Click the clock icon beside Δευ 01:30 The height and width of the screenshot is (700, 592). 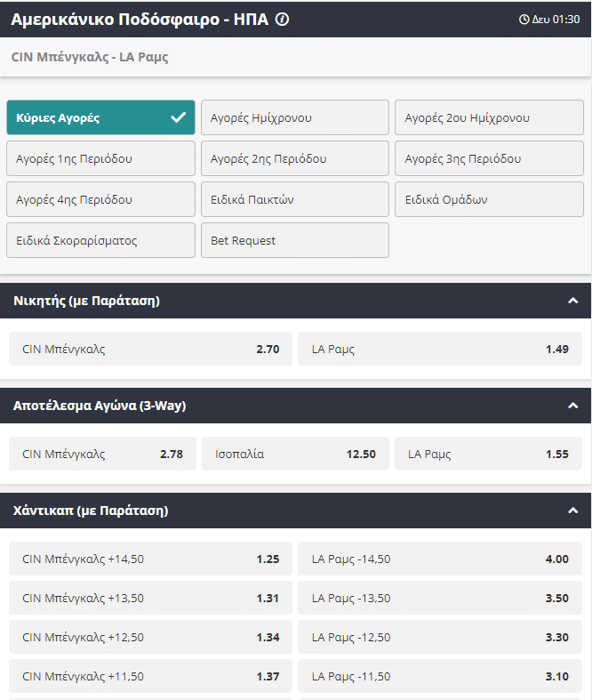click(x=524, y=20)
